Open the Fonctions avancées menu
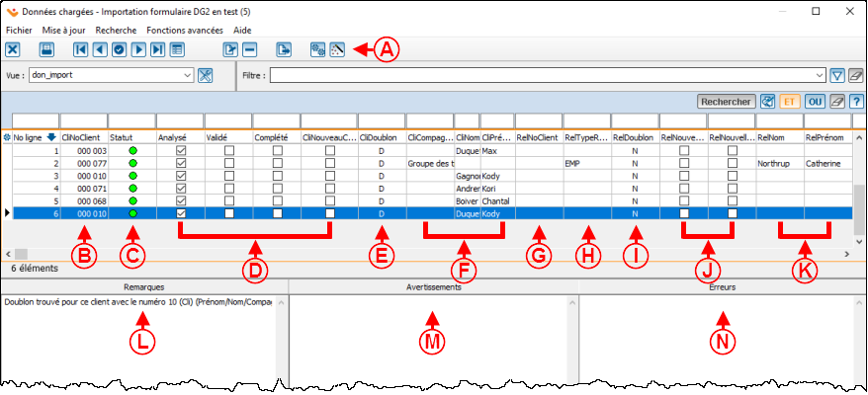 [184, 31]
